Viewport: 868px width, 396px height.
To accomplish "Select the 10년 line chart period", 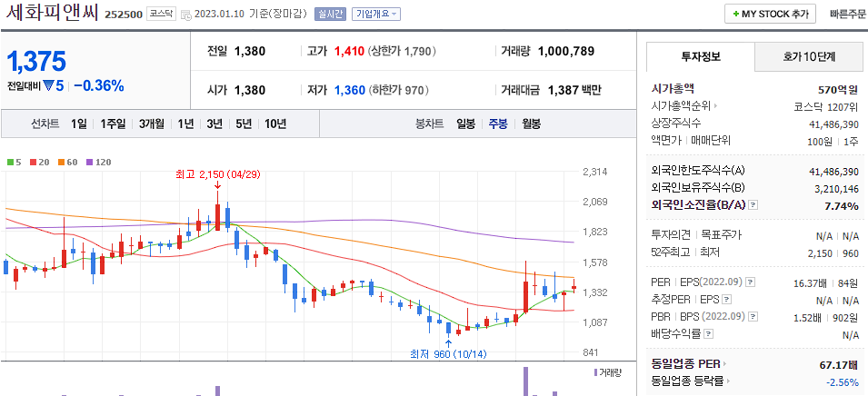I will (275, 124).
